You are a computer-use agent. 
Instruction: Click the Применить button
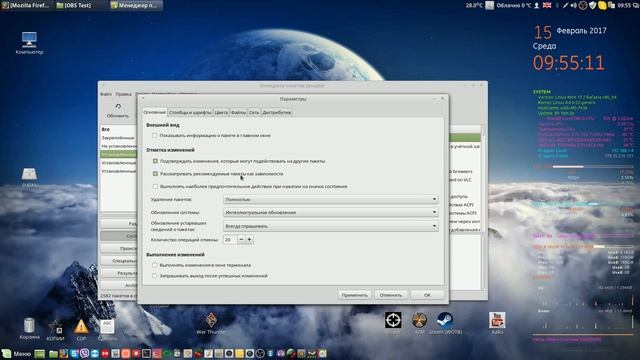point(355,295)
